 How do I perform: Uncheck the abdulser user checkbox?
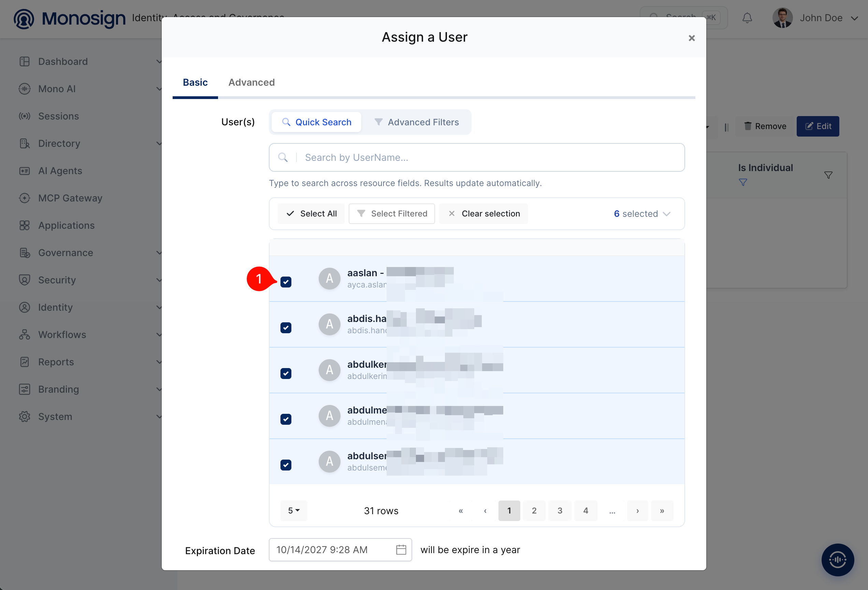(286, 465)
